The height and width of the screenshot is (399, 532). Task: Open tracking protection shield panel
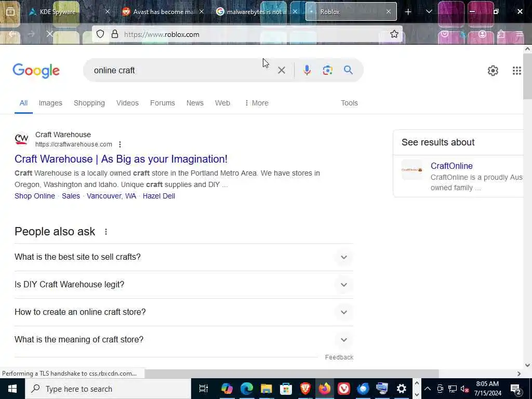[100, 34]
